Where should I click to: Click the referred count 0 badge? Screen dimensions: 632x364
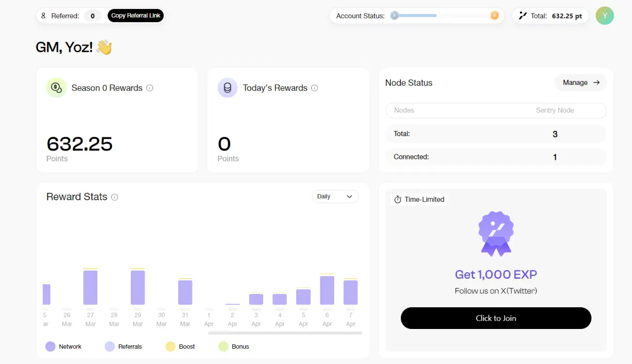pos(92,16)
